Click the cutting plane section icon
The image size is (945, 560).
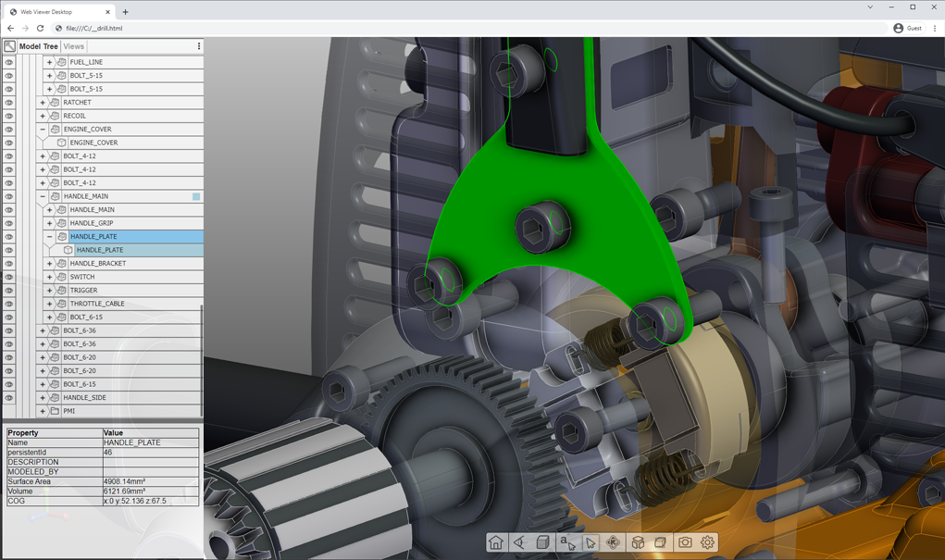[661, 543]
